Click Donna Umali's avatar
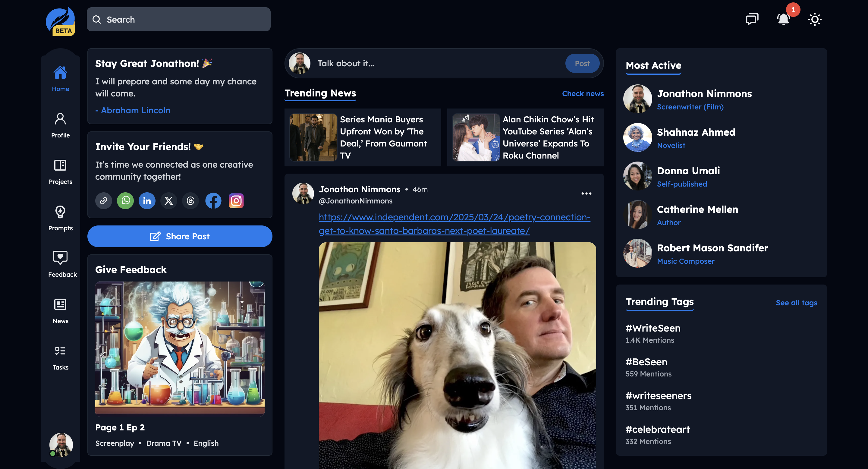 pyautogui.click(x=637, y=176)
